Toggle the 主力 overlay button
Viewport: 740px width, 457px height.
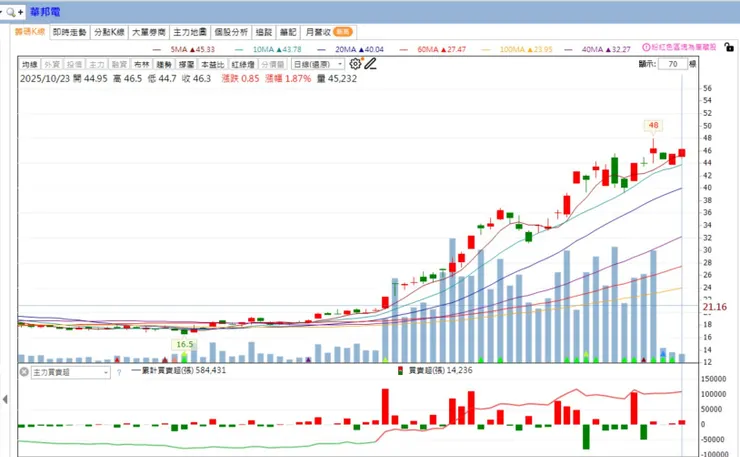point(97,64)
